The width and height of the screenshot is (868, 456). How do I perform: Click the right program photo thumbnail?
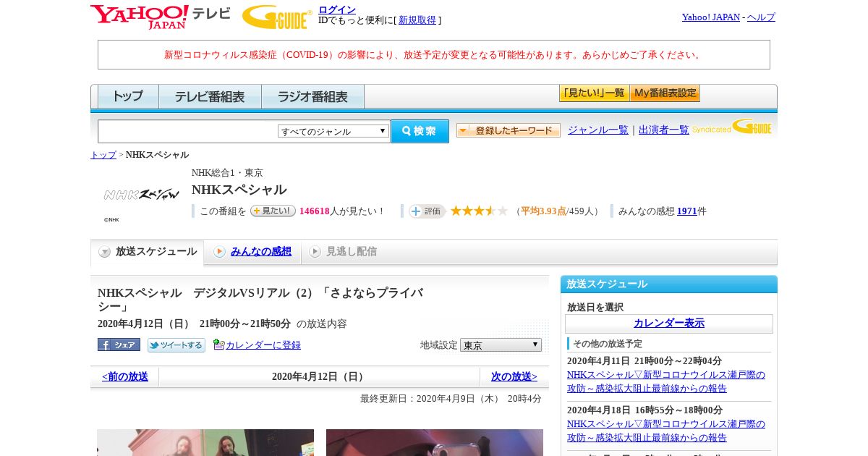point(435,442)
